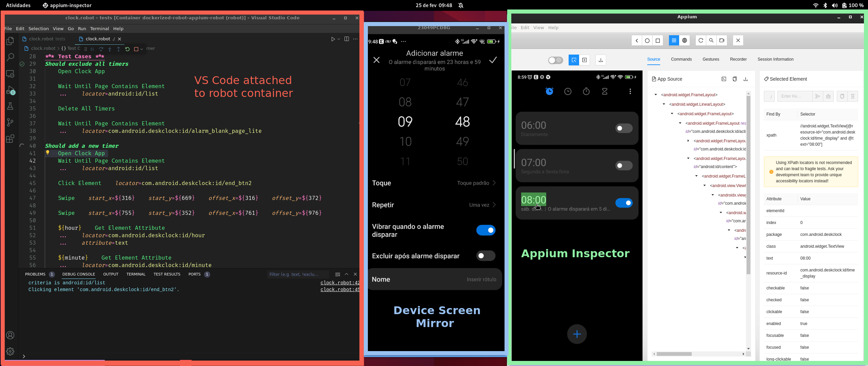Image resolution: width=868 pixels, height=366 pixels.
Task: Collapse the root android.widget.FrameLayout node
Action: tap(656, 95)
